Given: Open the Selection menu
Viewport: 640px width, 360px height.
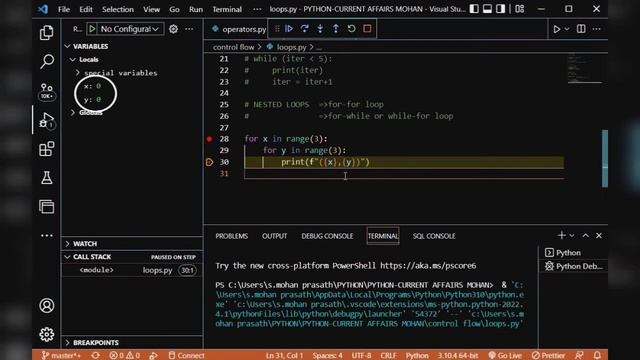Looking at the screenshot, I should coord(118,9).
